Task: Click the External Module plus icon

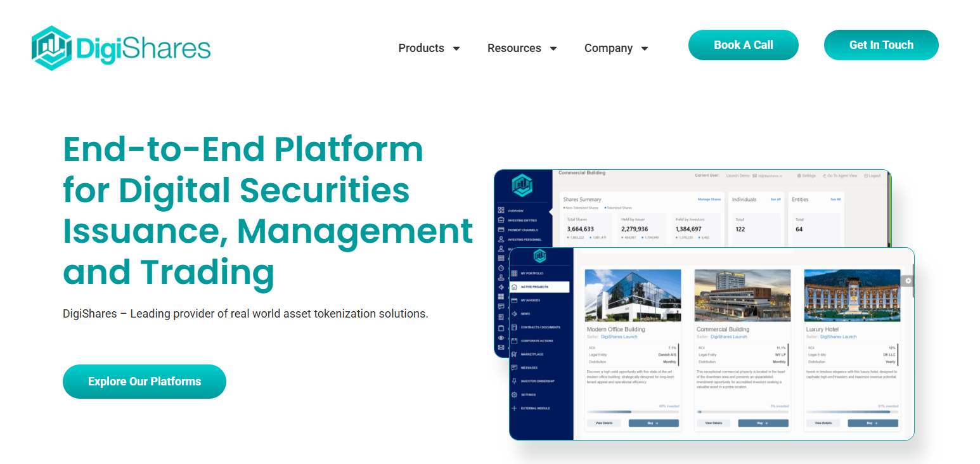Action: click(x=514, y=408)
